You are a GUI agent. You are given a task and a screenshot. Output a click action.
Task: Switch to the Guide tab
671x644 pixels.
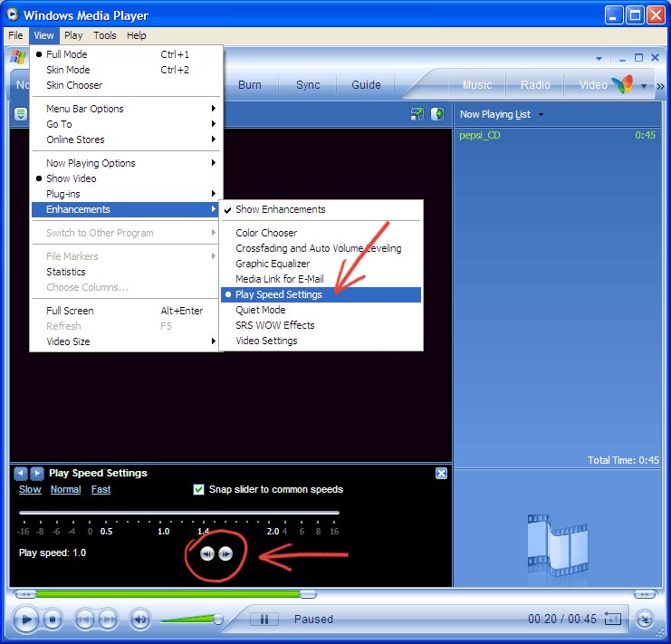pyautogui.click(x=367, y=85)
